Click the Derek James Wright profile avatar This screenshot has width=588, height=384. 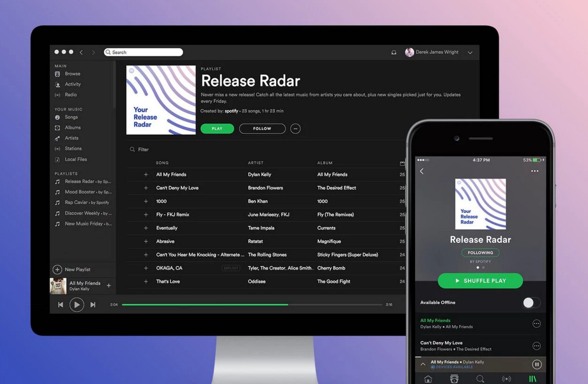pyautogui.click(x=409, y=52)
